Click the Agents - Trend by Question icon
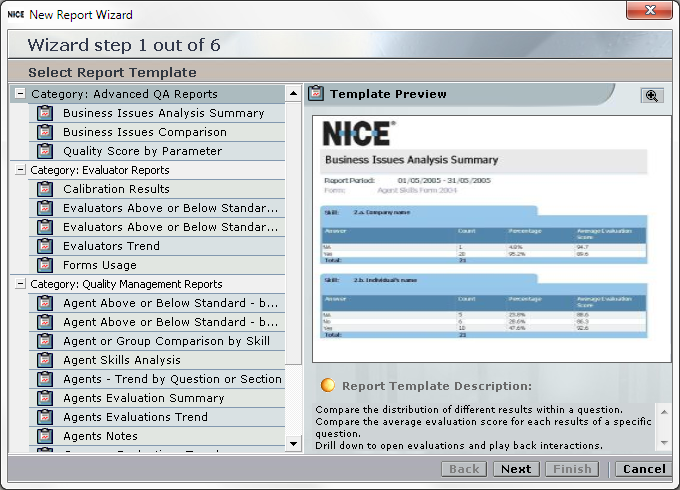The image size is (680, 490). (45, 379)
